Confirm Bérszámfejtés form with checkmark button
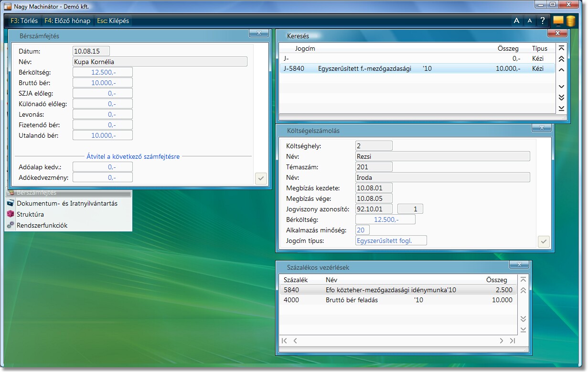 point(261,178)
